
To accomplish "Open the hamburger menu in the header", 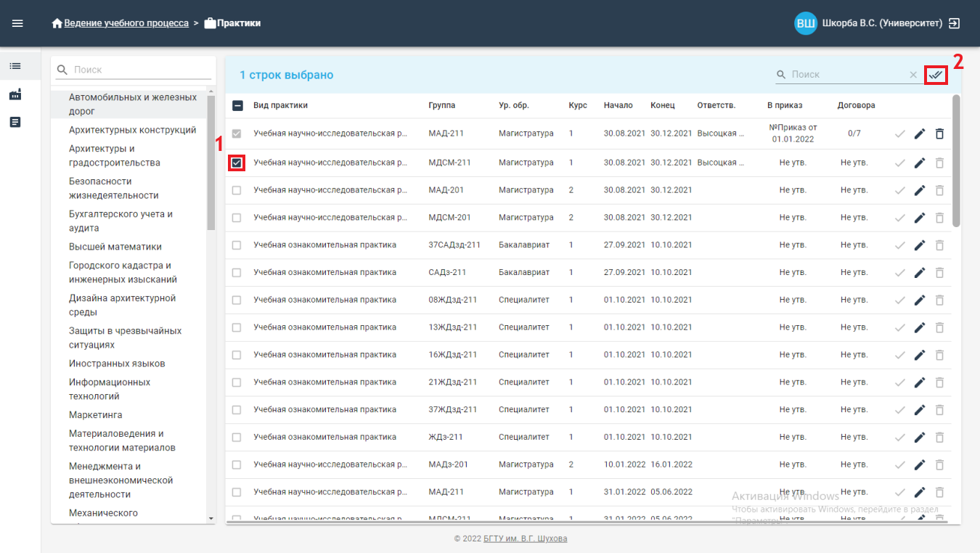I will [17, 23].
